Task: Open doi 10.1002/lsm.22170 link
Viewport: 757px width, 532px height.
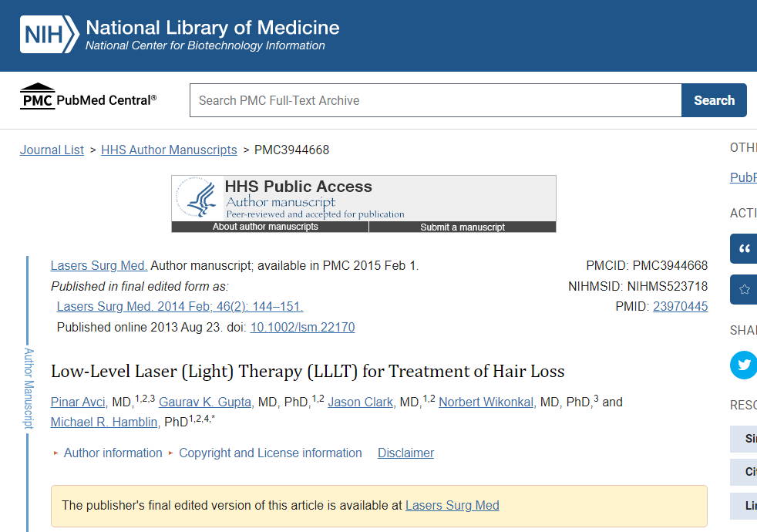Action: pyautogui.click(x=302, y=328)
